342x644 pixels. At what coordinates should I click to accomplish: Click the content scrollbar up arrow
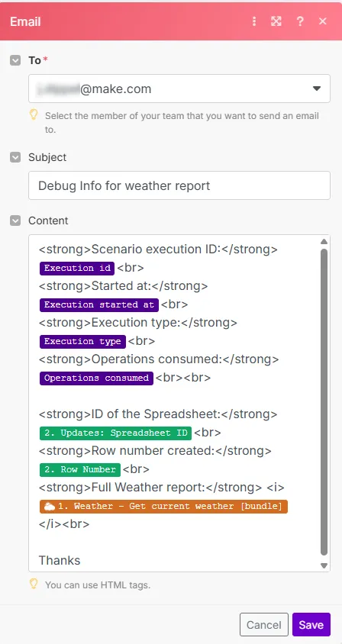pyautogui.click(x=324, y=241)
